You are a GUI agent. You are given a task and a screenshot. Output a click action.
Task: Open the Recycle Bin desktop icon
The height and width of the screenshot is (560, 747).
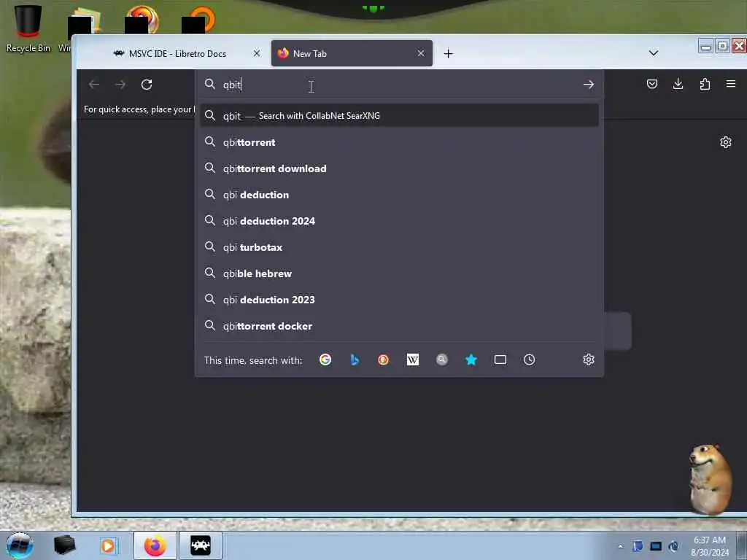28,28
